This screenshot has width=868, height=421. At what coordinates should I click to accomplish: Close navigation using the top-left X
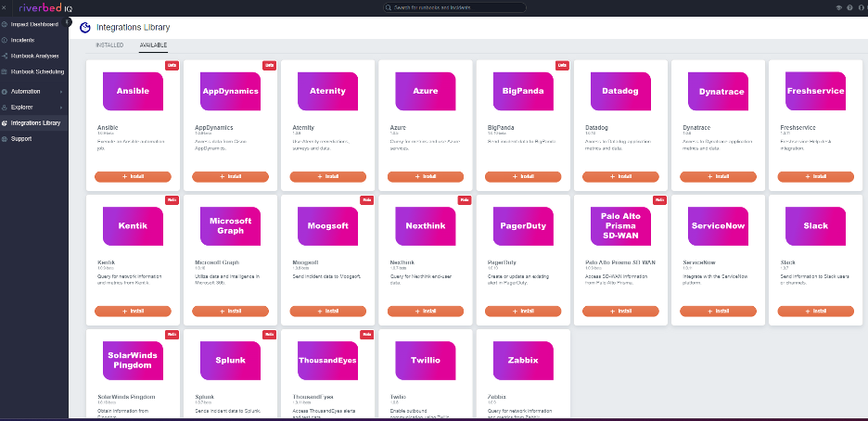point(4,7)
